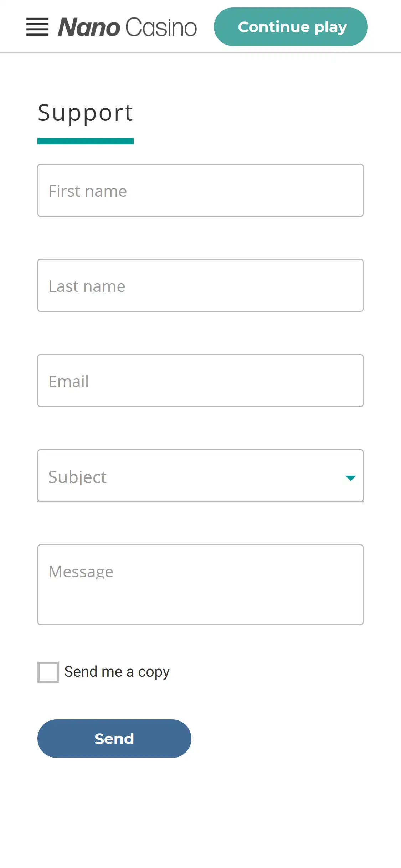Open the Subject dropdown
The width and height of the screenshot is (401, 868).
click(200, 476)
